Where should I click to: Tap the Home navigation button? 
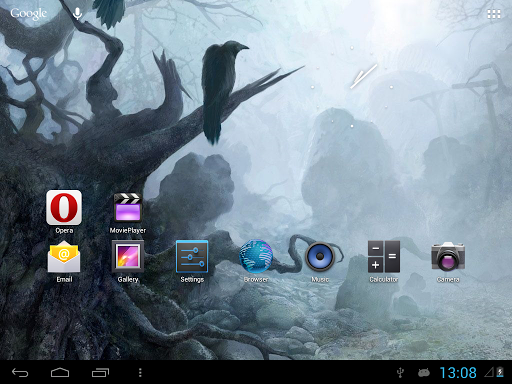tap(60, 372)
